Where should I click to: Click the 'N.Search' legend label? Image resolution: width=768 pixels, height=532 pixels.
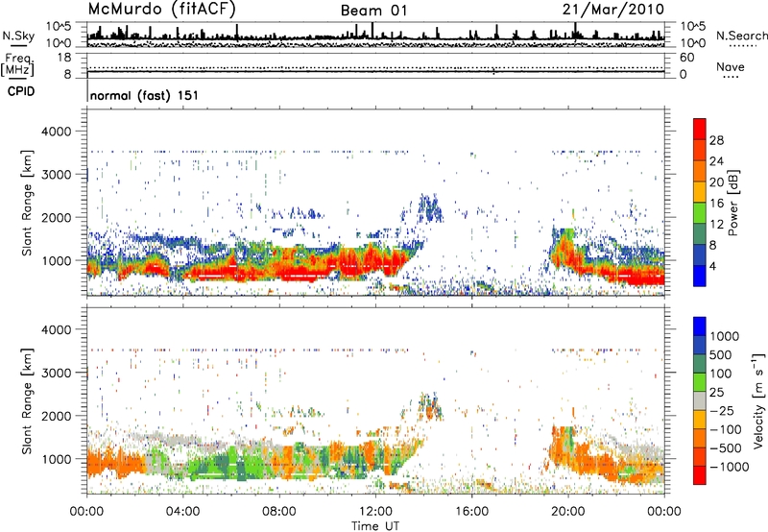[741, 36]
